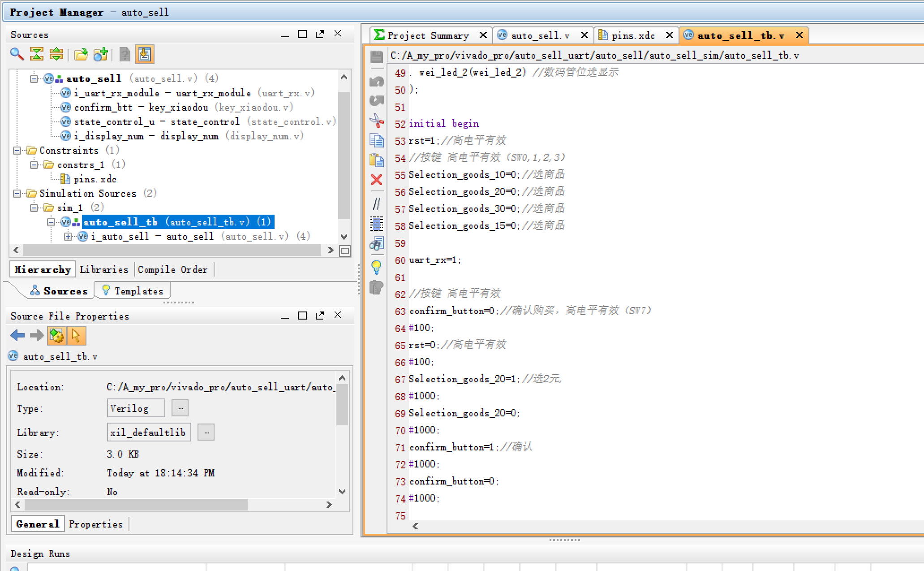Click the Expand All icon in Sources toolbar
Image resolution: width=924 pixels, height=571 pixels.
[x=56, y=54]
